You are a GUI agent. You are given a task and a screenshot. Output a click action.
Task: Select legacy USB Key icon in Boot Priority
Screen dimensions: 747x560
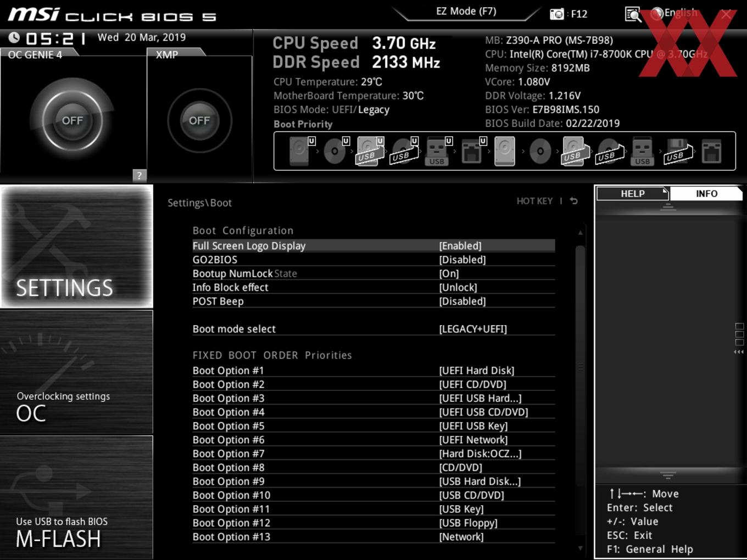point(642,151)
